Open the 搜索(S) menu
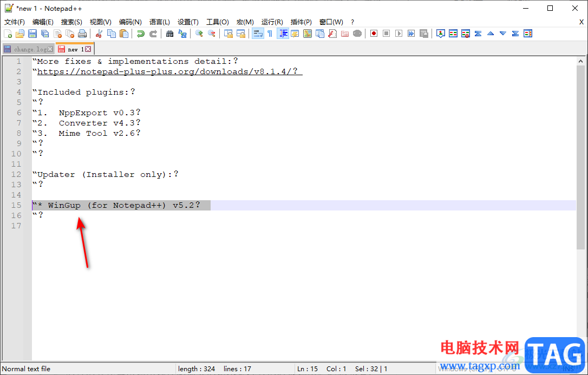This screenshot has height=375, width=588. [71, 22]
